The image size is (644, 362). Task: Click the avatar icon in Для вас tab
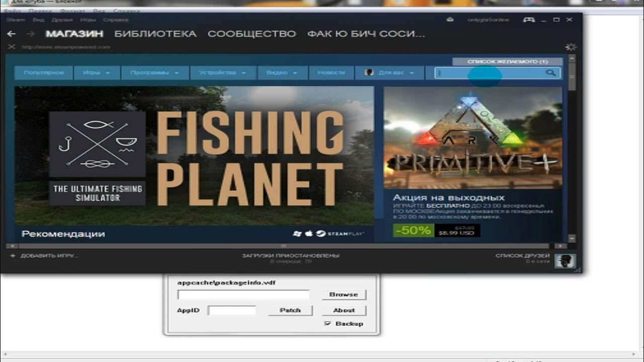pos(369,72)
